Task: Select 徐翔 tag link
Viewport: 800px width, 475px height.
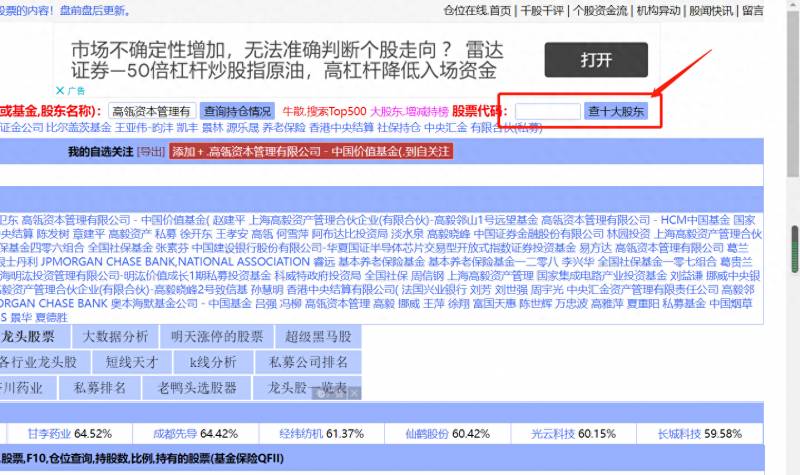Action: (459, 303)
